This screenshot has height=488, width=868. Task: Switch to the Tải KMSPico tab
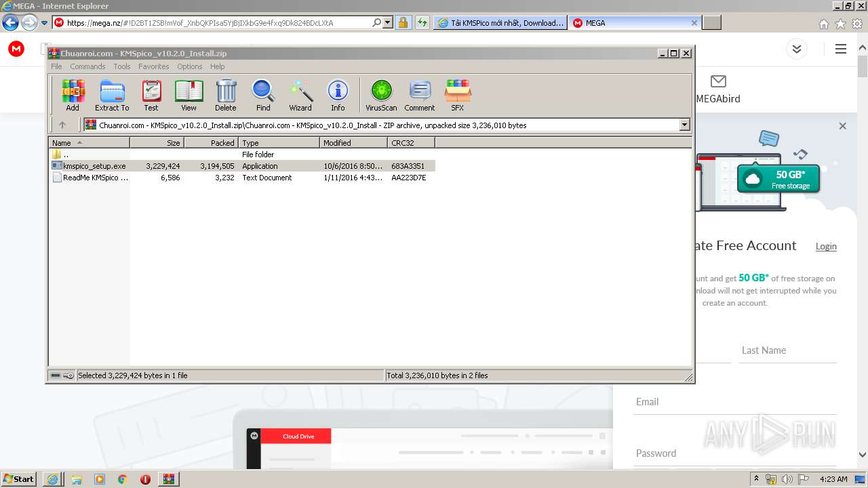(x=500, y=22)
